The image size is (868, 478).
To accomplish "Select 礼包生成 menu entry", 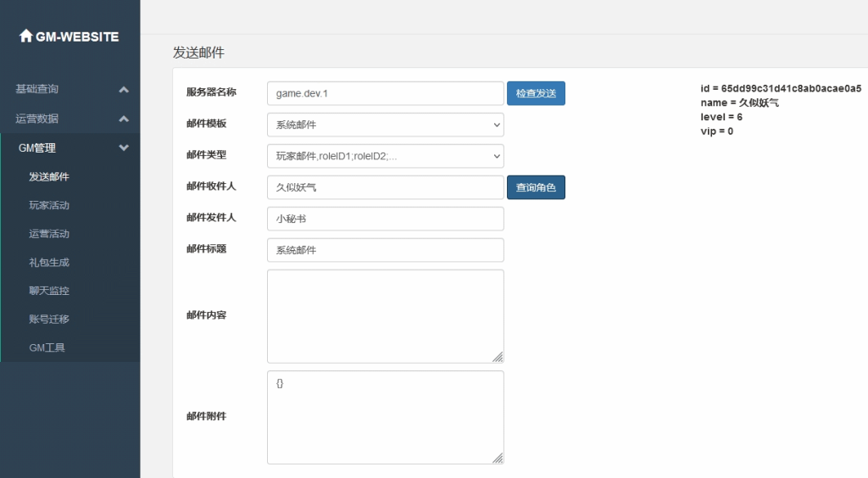I will pos(49,263).
